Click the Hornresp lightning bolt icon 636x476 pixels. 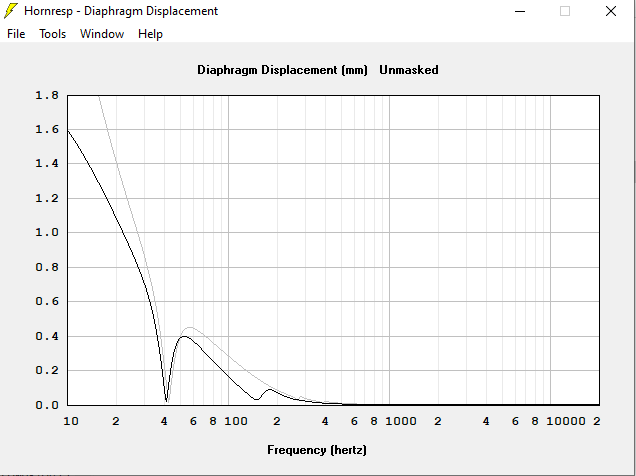(11, 11)
